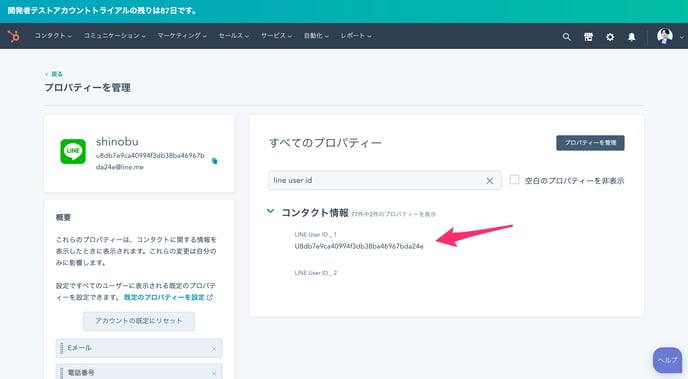This screenshot has width=688, height=379.
Task: Open the マーケティング menu
Action: [182, 36]
